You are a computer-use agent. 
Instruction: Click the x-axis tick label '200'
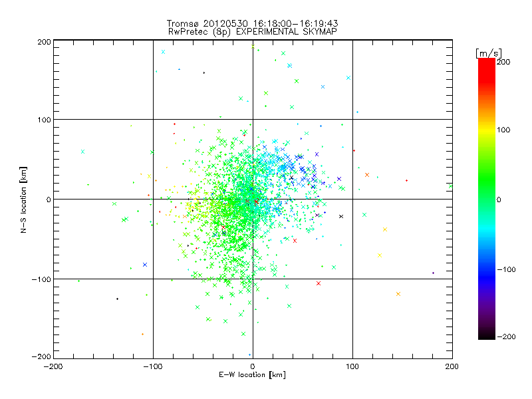click(x=452, y=366)
